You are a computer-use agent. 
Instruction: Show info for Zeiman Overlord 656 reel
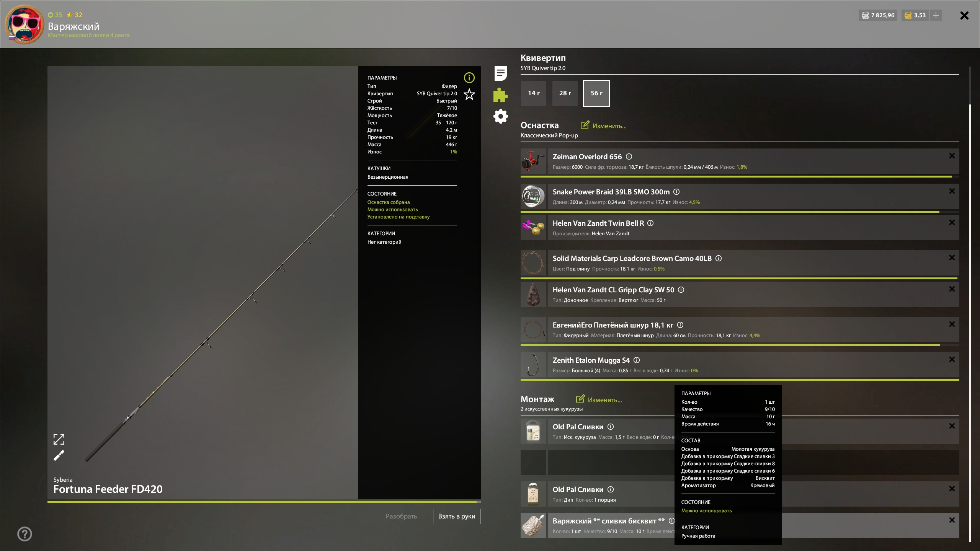[x=629, y=156]
